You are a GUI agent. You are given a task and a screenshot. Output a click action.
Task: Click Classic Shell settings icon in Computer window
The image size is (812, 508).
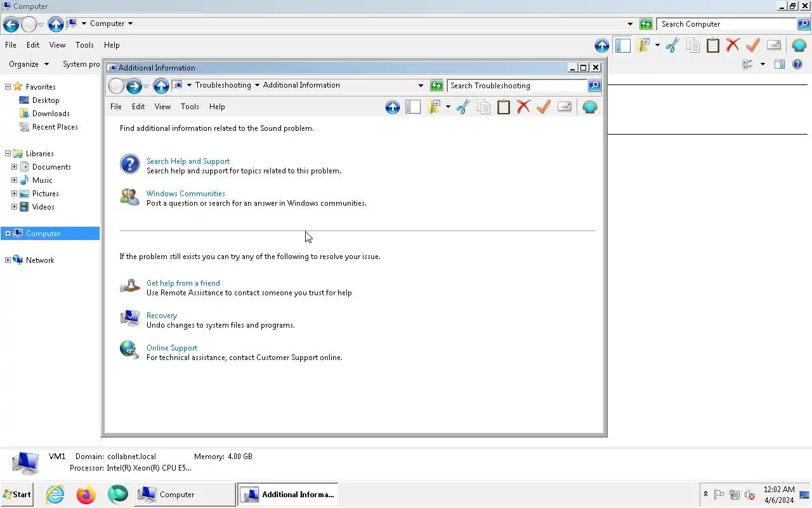click(x=799, y=46)
